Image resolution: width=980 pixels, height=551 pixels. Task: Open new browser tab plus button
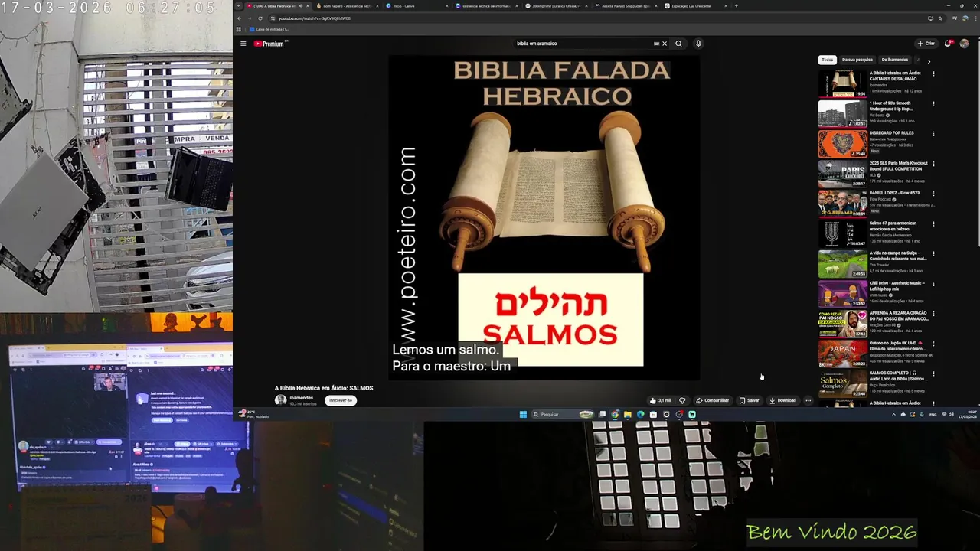pos(737,5)
